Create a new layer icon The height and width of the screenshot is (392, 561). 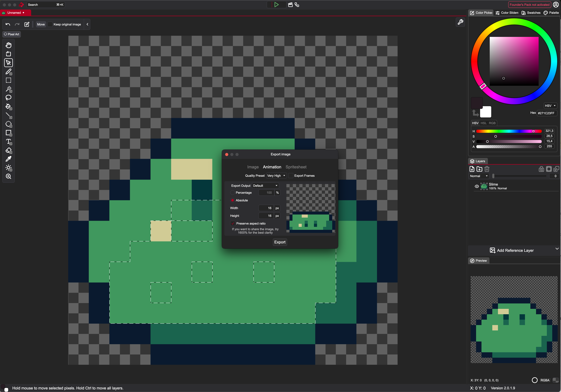click(x=472, y=169)
